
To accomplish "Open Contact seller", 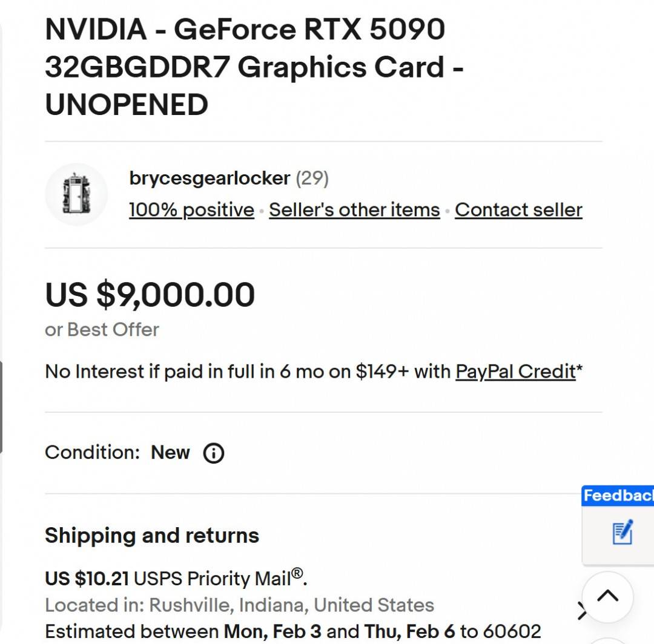I will coord(520,210).
